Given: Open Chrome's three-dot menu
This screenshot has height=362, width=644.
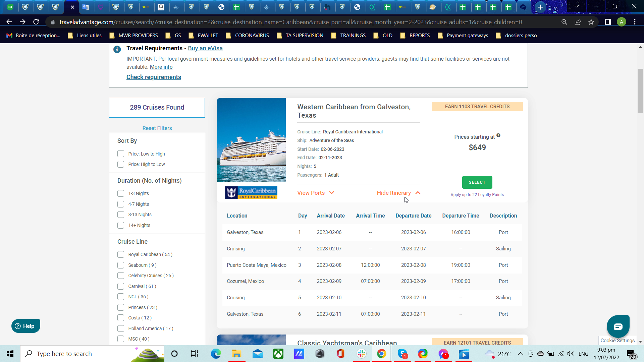Looking at the screenshot, I should [635, 22].
